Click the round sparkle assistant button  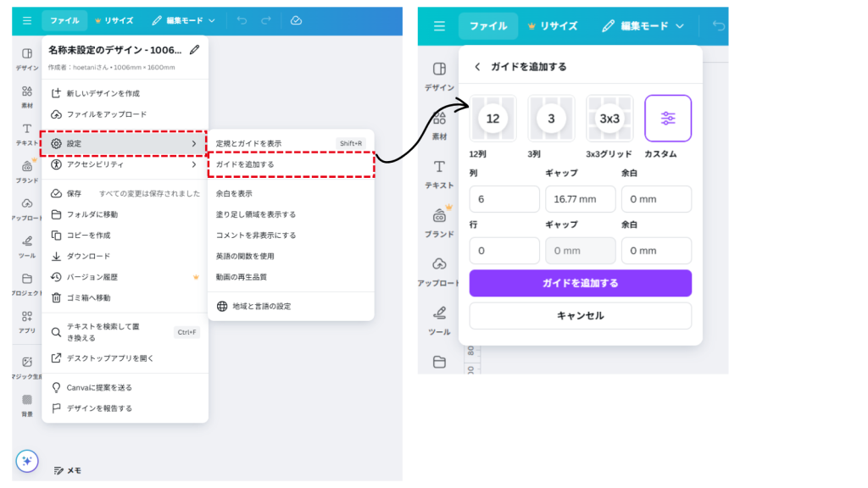[27, 461]
